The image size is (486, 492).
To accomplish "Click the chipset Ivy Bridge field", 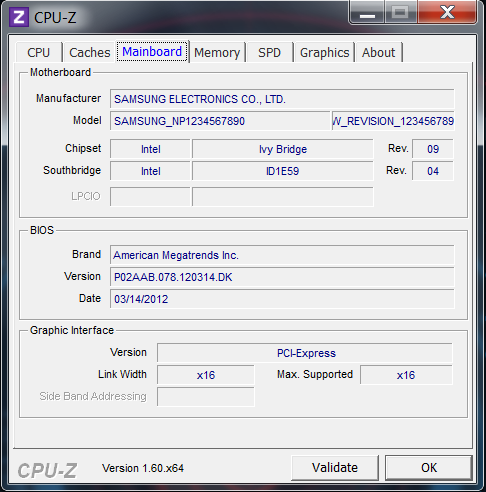I will click(x=283, y=149).
